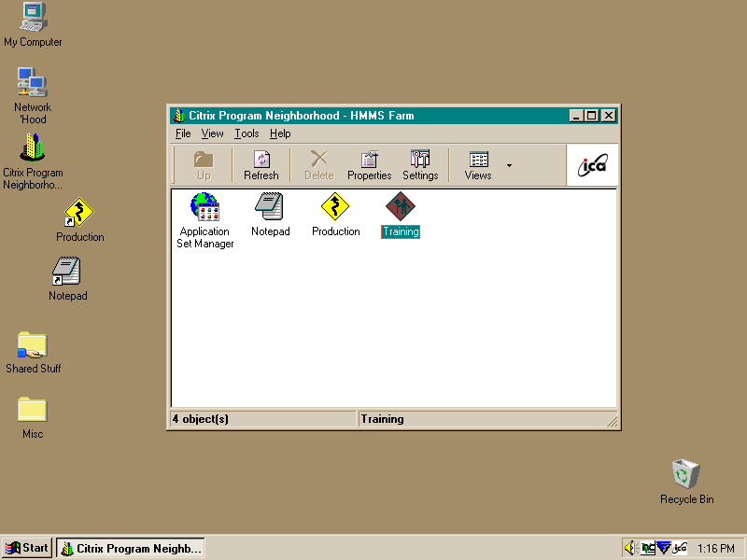Select the Notepad icon in the Citrix window
The width and height of the screenshot is (747, 560).
click(x=270, y=215)
